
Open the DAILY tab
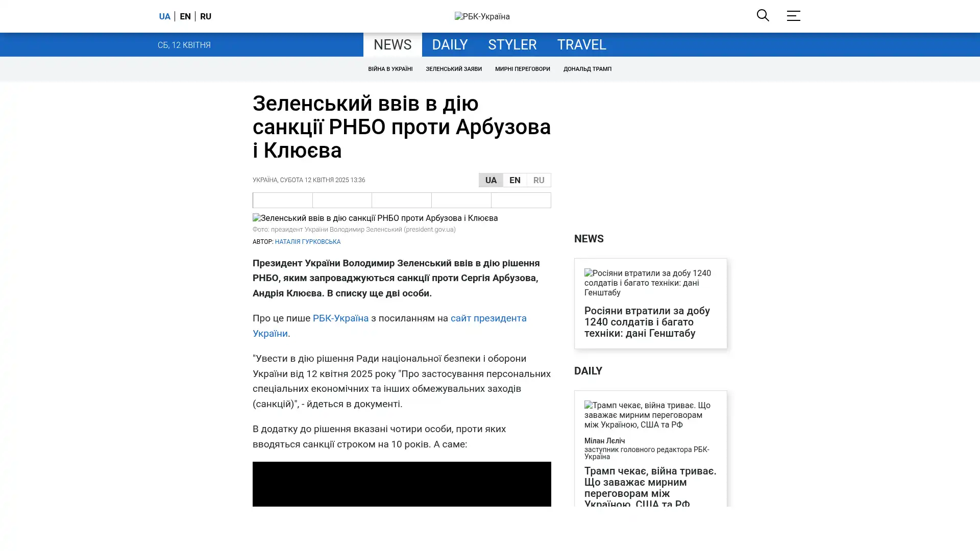(450, 44)
